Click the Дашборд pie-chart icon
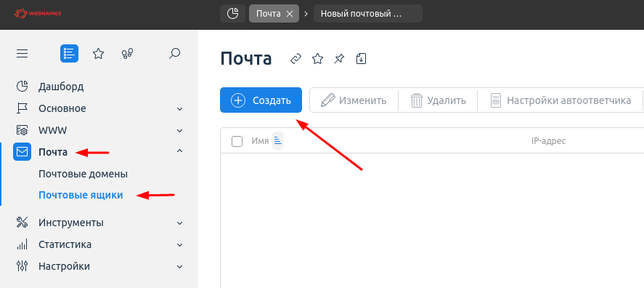Screen dimensions: 644x288 pos(23,87)
